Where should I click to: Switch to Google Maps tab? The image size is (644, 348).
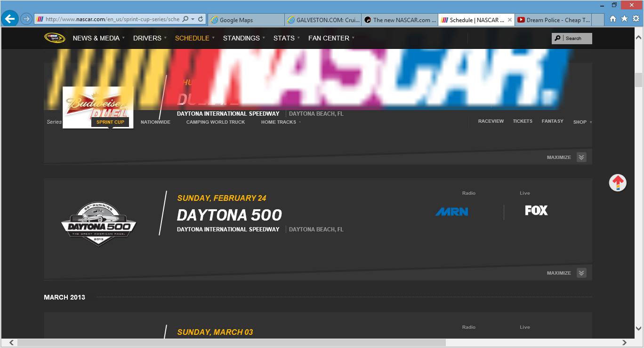[245, 20]
